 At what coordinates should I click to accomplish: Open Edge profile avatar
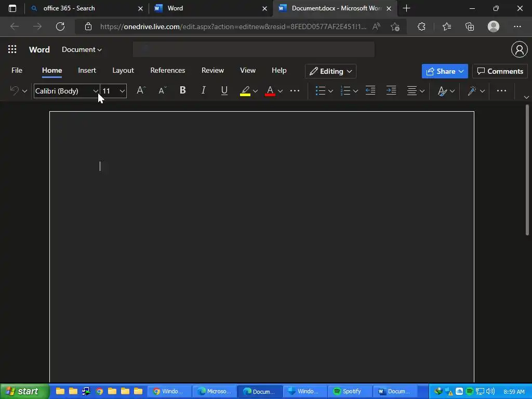[494, 26]
